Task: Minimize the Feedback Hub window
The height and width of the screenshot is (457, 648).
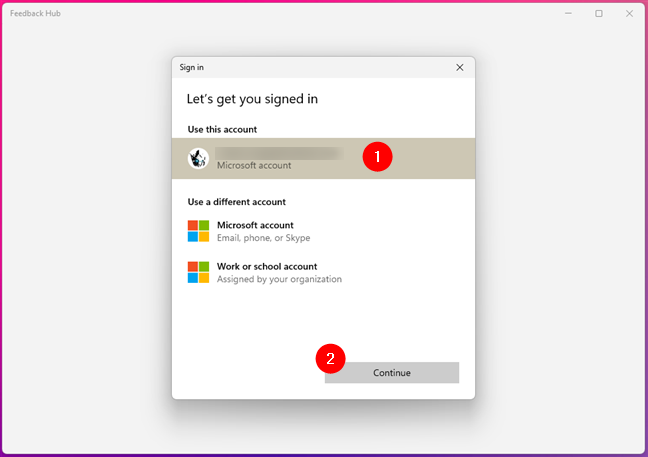Action: pos(569,14)
